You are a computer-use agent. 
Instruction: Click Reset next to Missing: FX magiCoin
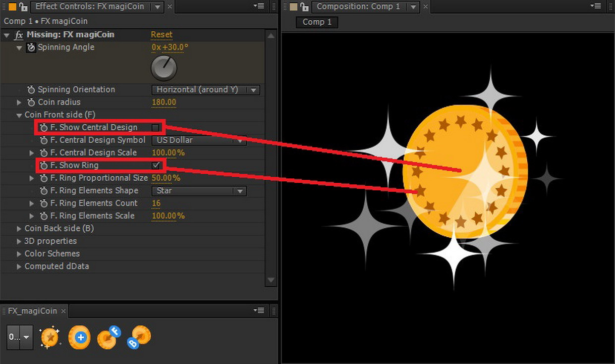point(161,34)
